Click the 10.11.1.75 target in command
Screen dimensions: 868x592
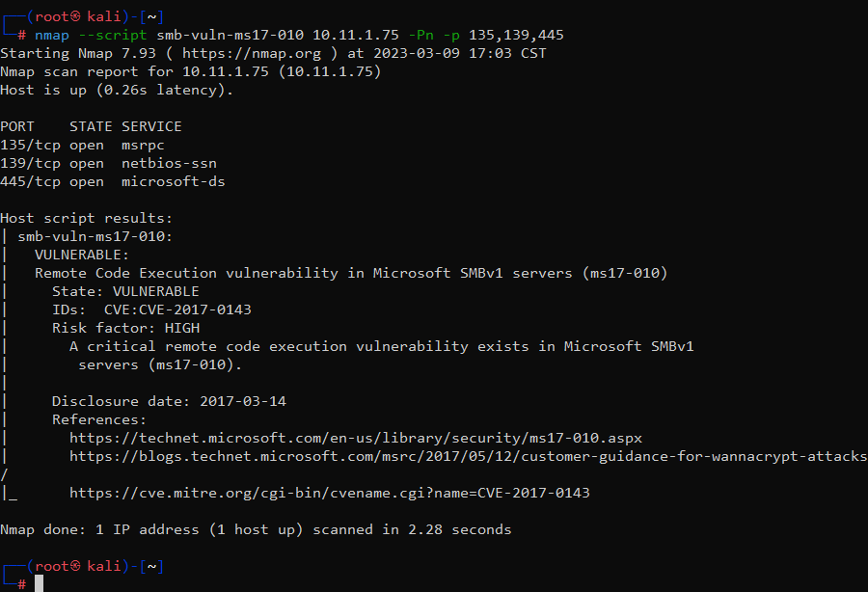point(355,35)
